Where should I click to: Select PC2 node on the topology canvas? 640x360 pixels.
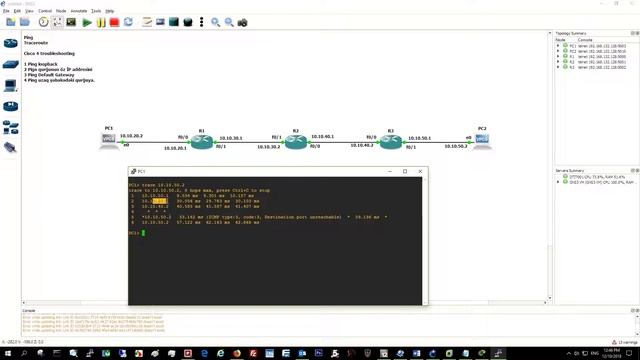tap(482, 140)
